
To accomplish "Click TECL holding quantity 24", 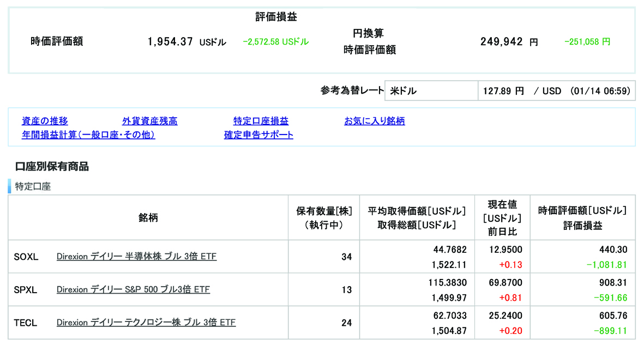I will click(x=347, y=323).
